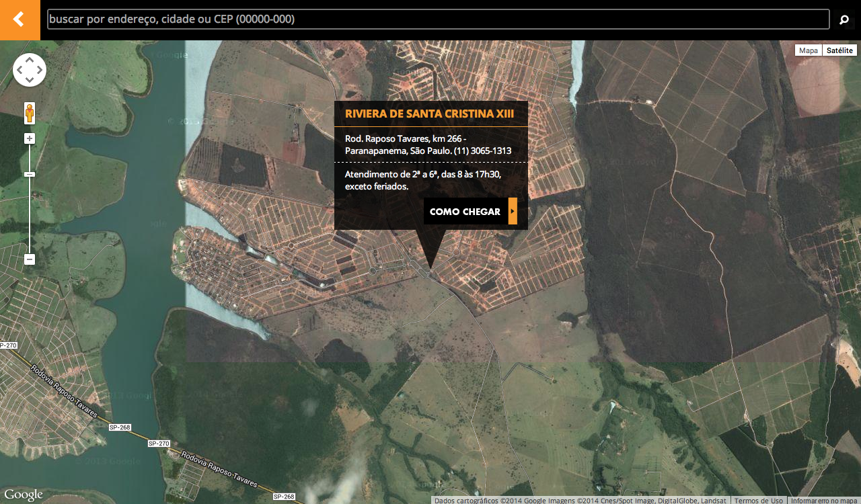This screenshot has width=861, height=504.
Task: Focus the address or CEP search field
Action: click(437, 19)
